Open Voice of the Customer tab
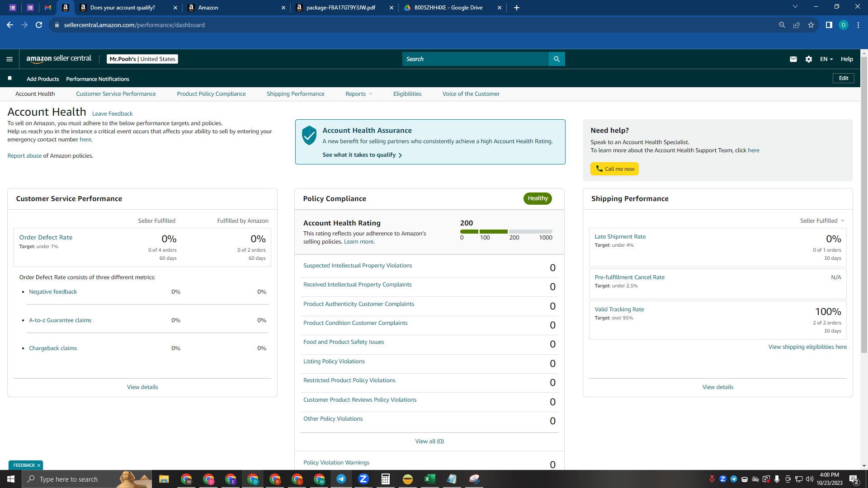The height and width of the screenshot is (488, 868). click(471, 94)
